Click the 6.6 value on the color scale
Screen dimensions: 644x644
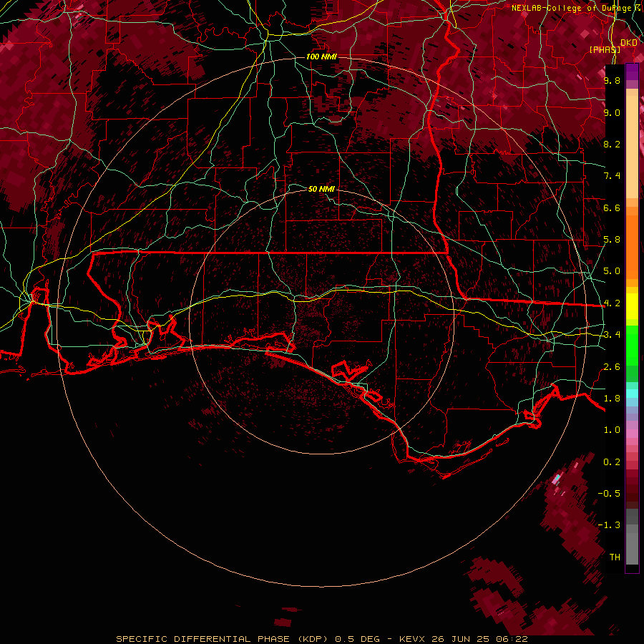612,208
